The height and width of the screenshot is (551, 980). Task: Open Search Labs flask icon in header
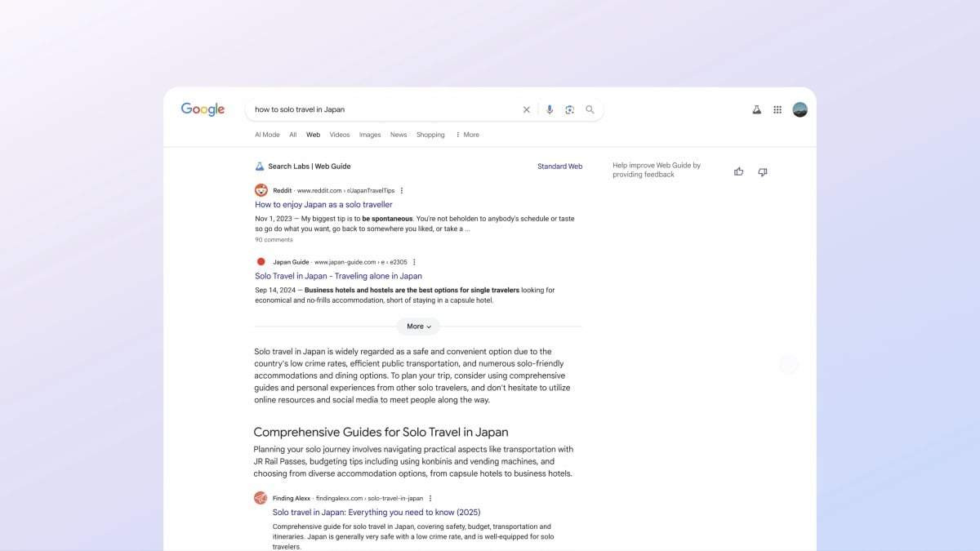pos(757,109)
